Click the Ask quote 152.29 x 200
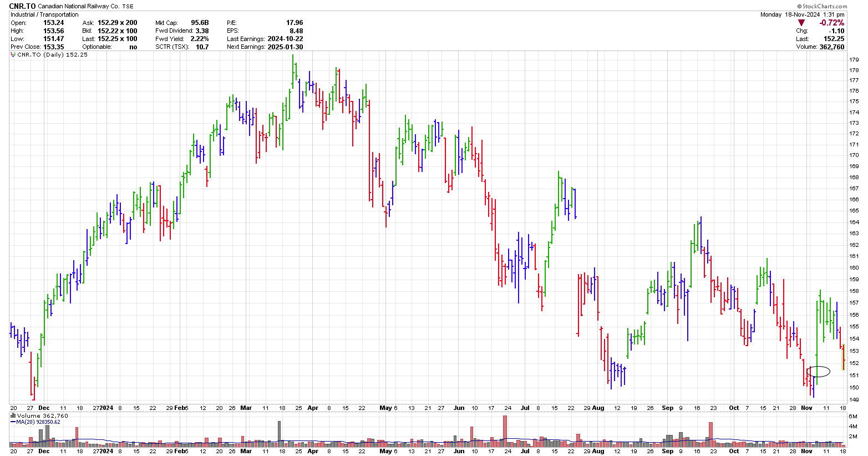The height and width of the screenshot is (456, 868). (x=118, y=23)
